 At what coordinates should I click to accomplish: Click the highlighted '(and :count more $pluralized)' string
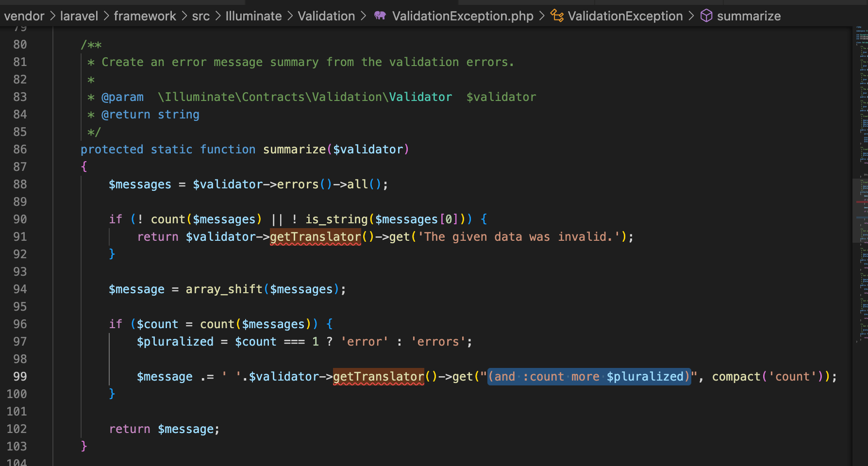pos(589,377)
